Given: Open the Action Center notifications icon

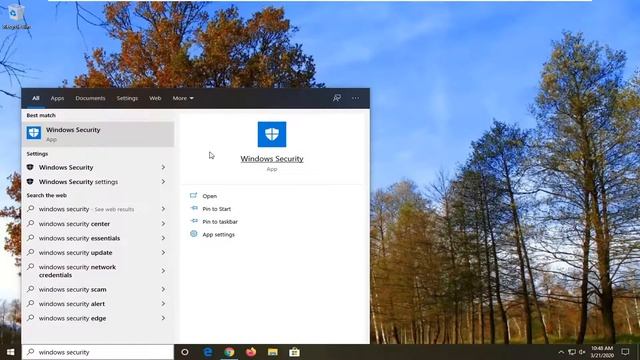Looking at the screenshot, I should click(625, 352).
